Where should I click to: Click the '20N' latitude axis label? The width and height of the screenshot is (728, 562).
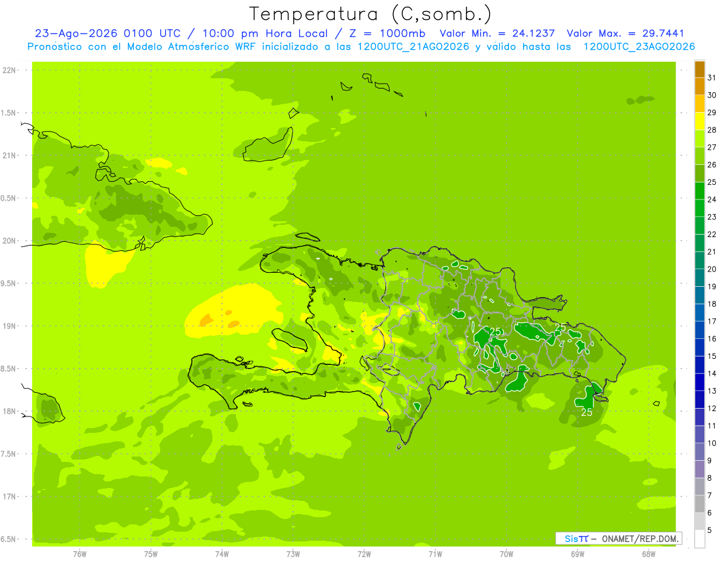10,241
